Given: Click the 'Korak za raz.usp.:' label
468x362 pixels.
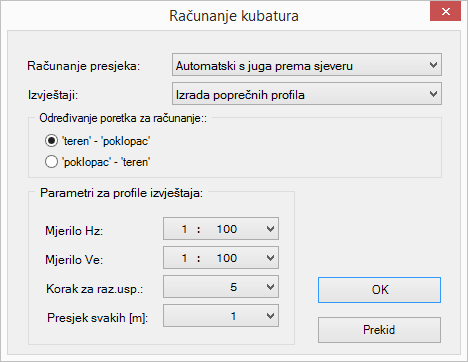Looking at the screenshot, I should point(94,289).
